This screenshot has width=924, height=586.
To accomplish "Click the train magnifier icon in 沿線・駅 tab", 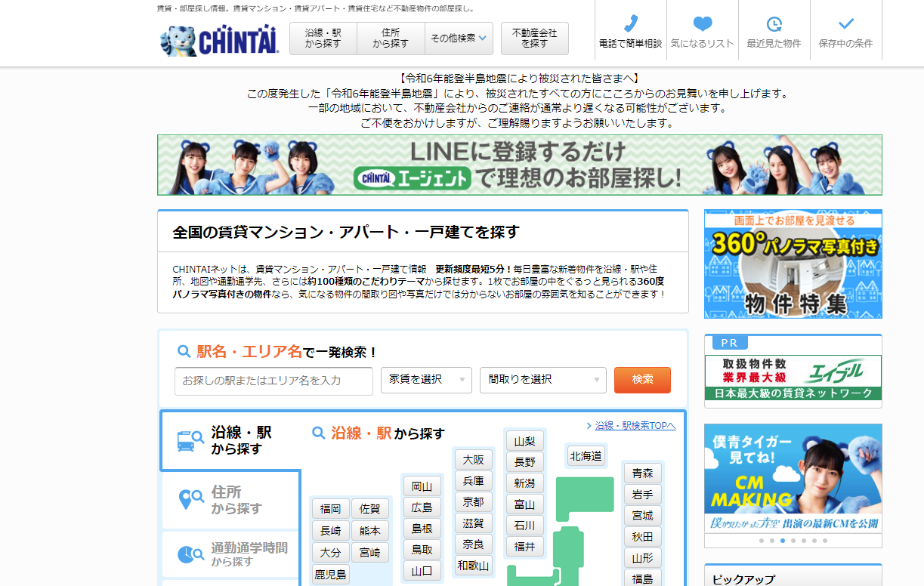I will pyautogui.click(x=190, y=440).
